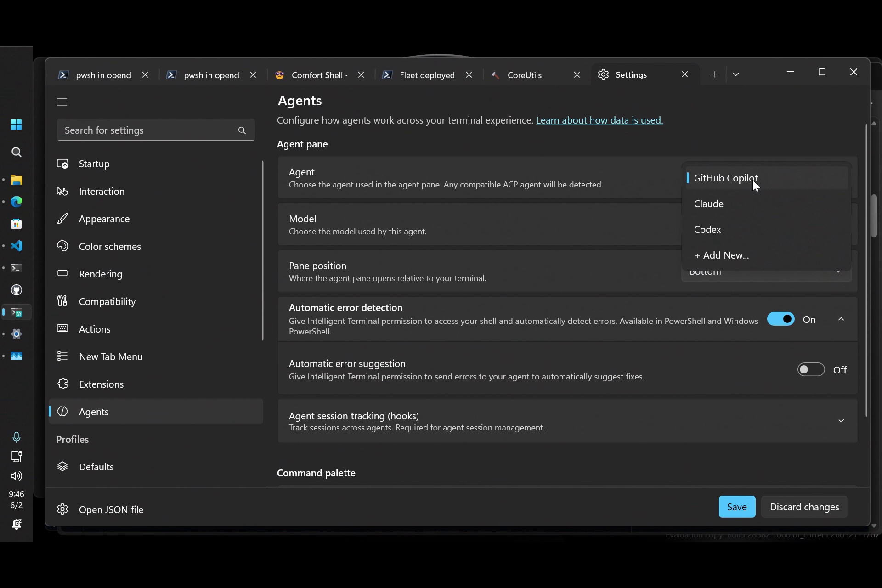Screen dimensions: 882x588
Task: Select the + Add New... agent option
Action: tap(767, 255)
